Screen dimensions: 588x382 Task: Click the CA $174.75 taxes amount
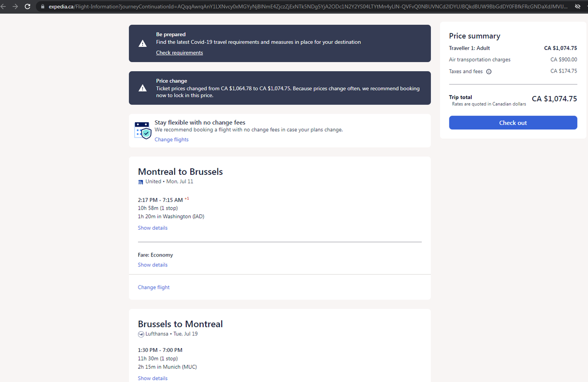click(564, 71)
